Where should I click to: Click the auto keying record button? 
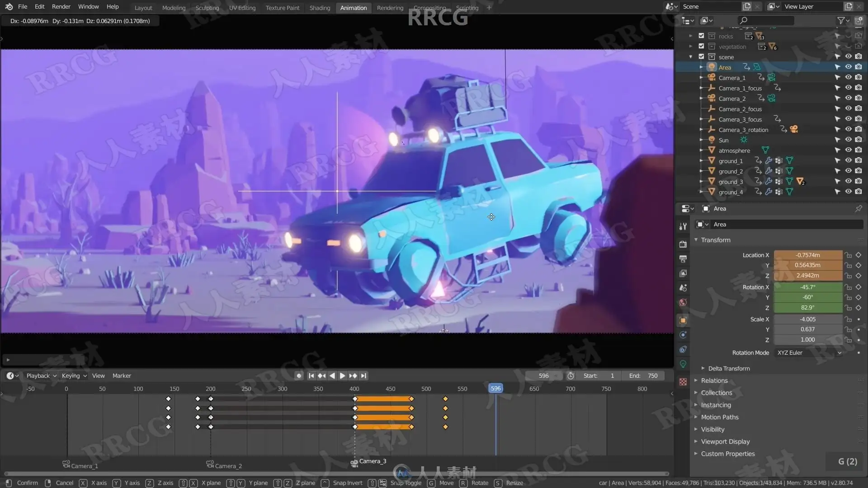click(298, 376)
